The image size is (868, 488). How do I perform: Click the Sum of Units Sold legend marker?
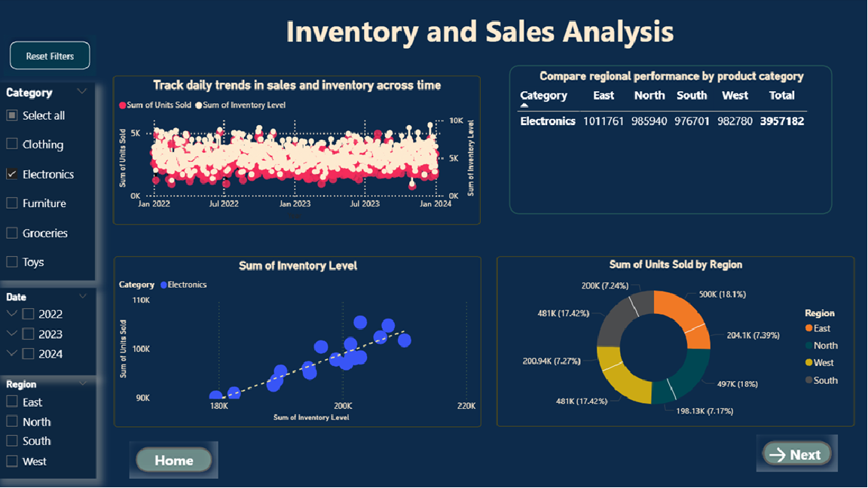123,105
